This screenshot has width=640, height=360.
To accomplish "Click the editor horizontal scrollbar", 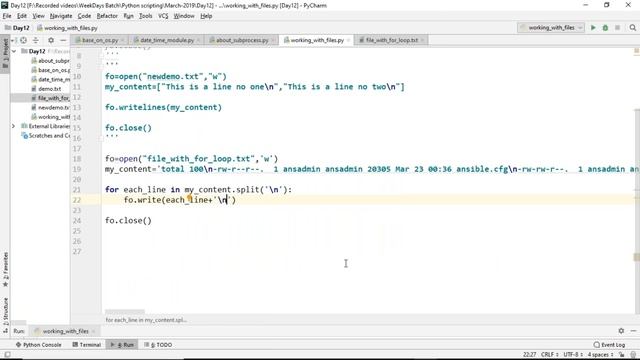I will pos(125,312).
